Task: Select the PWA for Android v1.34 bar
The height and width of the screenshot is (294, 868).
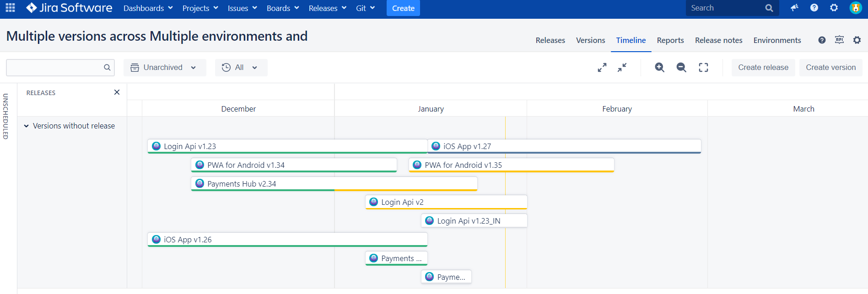Action: pyautogui.click(x=294, y=165)
